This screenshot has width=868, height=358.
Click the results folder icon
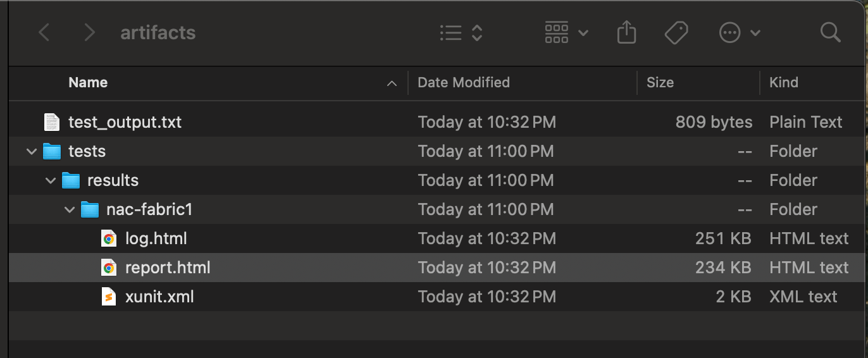71,180
